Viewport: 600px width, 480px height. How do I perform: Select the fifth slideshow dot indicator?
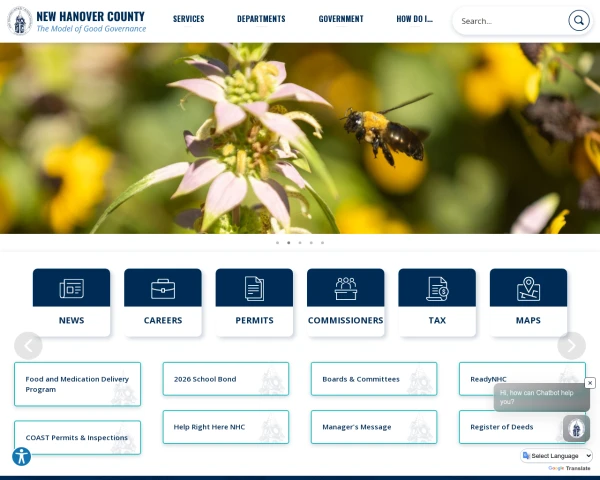[x=323, y=243]
